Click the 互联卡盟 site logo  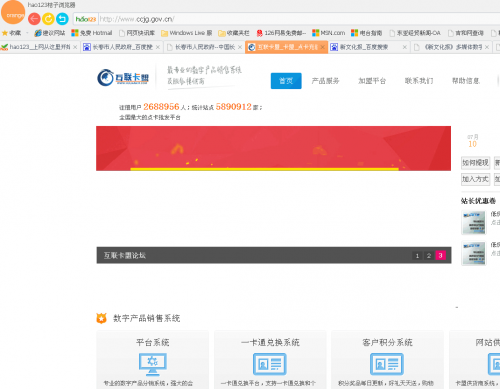click(123, 78)
